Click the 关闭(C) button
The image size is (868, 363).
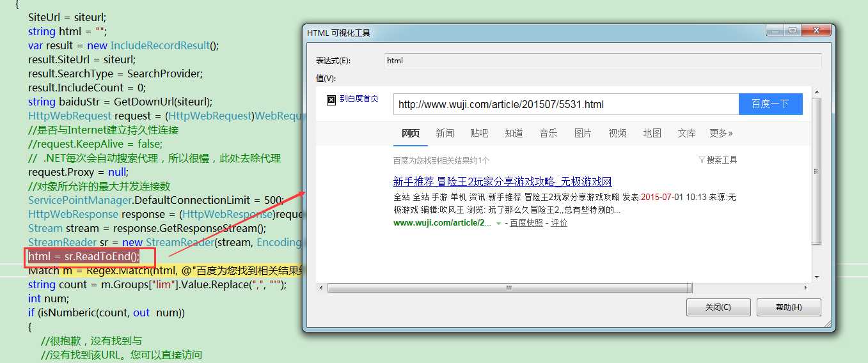(x=718, y=307)
